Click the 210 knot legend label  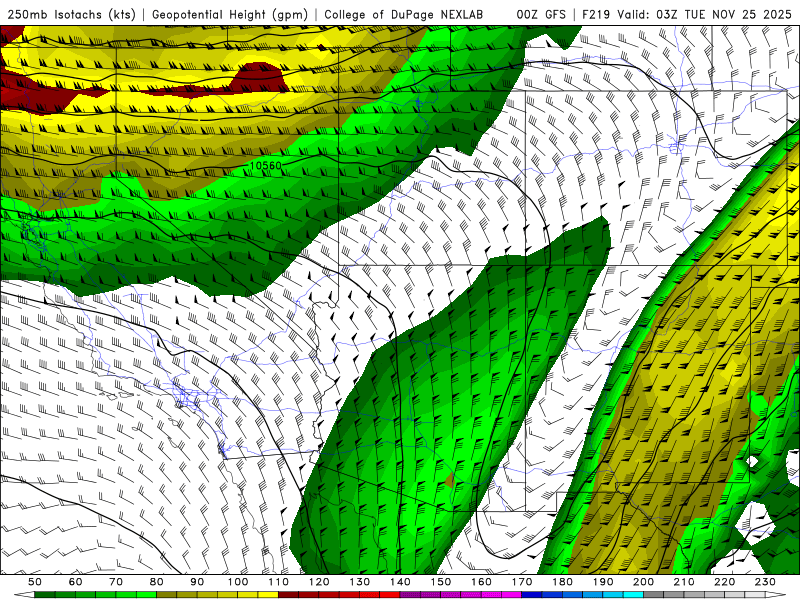click(684, 582)
